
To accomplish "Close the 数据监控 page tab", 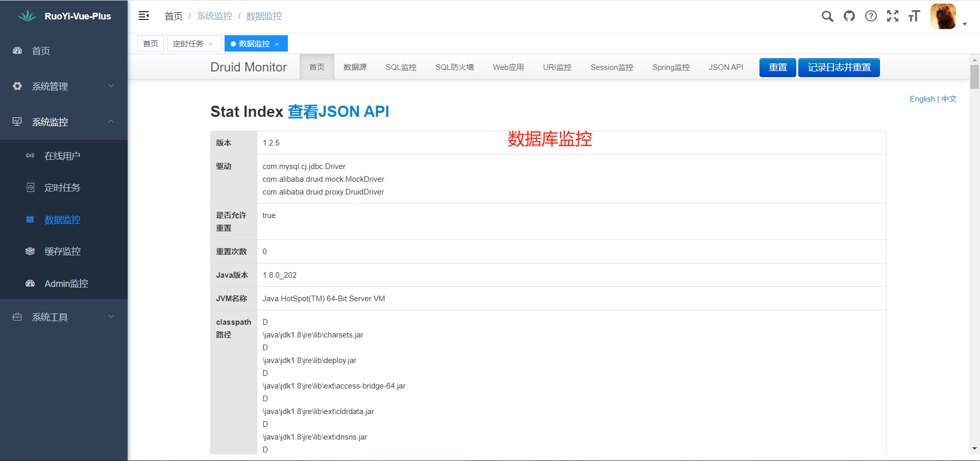I will (x=277, y=44).
